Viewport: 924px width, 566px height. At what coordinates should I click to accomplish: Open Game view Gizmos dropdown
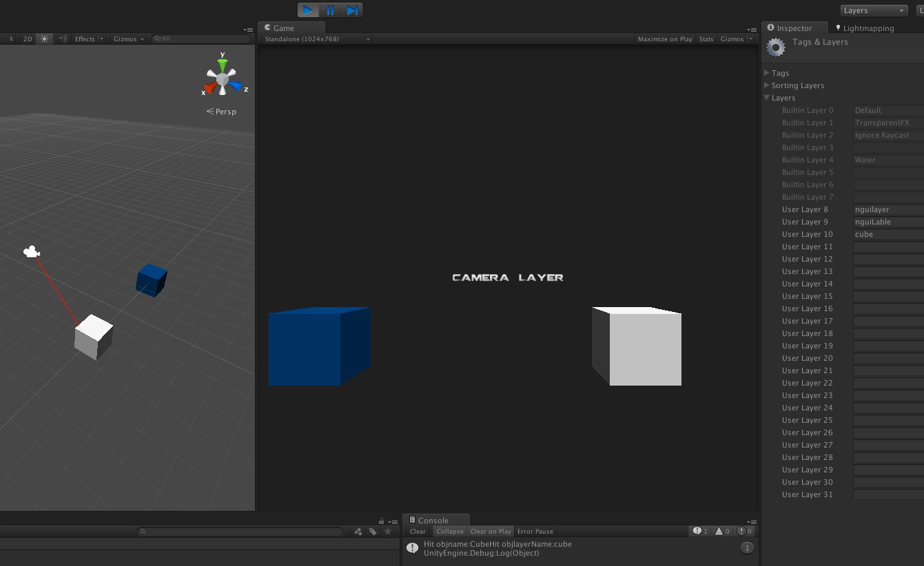click(736, 39)
